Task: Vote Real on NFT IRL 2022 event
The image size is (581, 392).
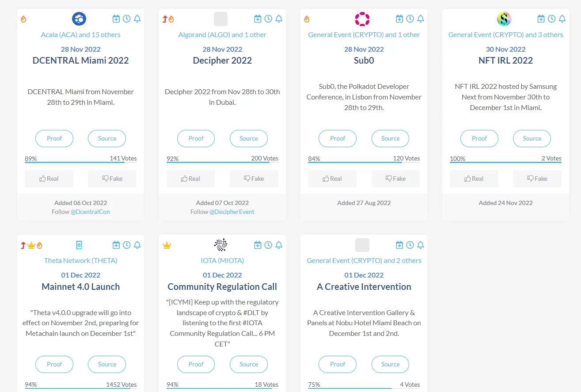Action: coord(474,179)
